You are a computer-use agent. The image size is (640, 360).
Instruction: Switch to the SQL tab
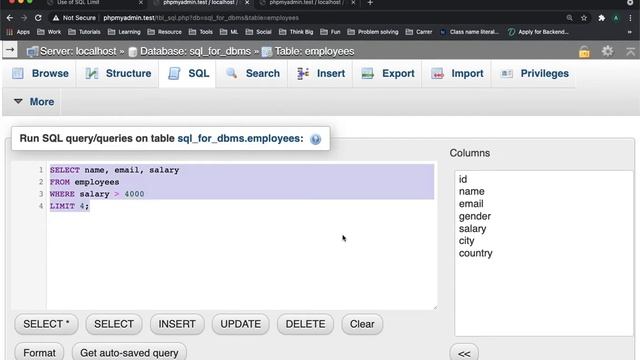pyautogui.click(x=188, y=73)
